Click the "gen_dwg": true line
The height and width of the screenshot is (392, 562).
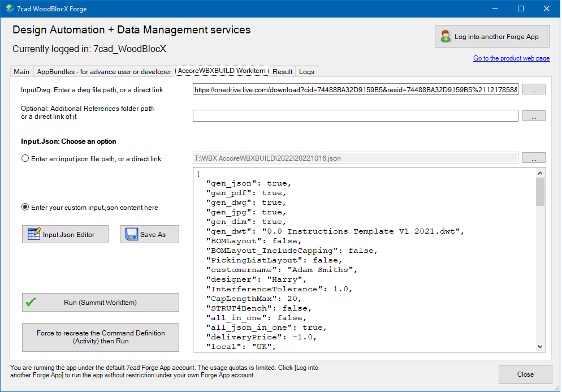pyautogui.click(x=247, y=203)
